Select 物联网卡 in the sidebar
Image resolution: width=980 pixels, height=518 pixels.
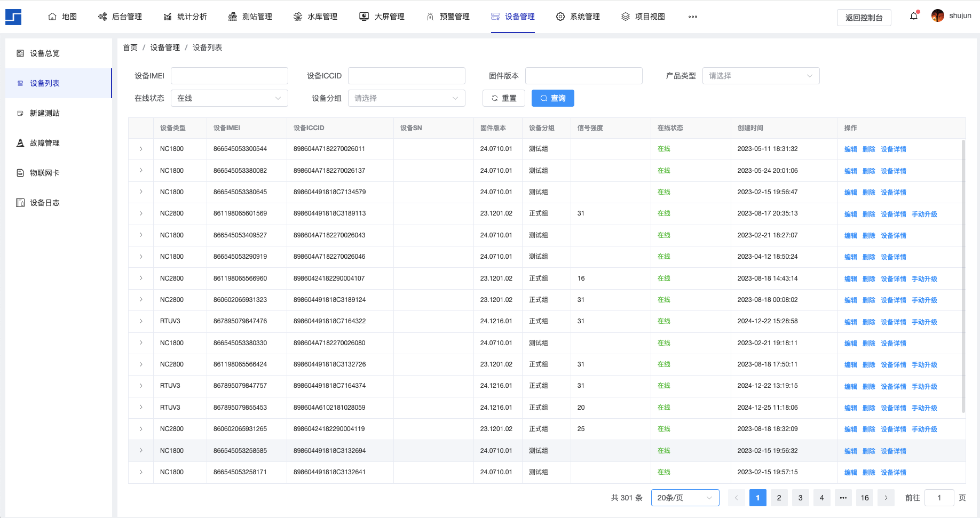pyautogui.click(x=45, y=173)
